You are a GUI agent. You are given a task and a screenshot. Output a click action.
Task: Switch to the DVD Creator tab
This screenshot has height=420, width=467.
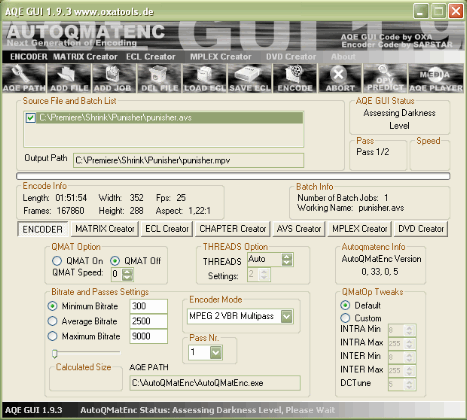tap(421, 229)
